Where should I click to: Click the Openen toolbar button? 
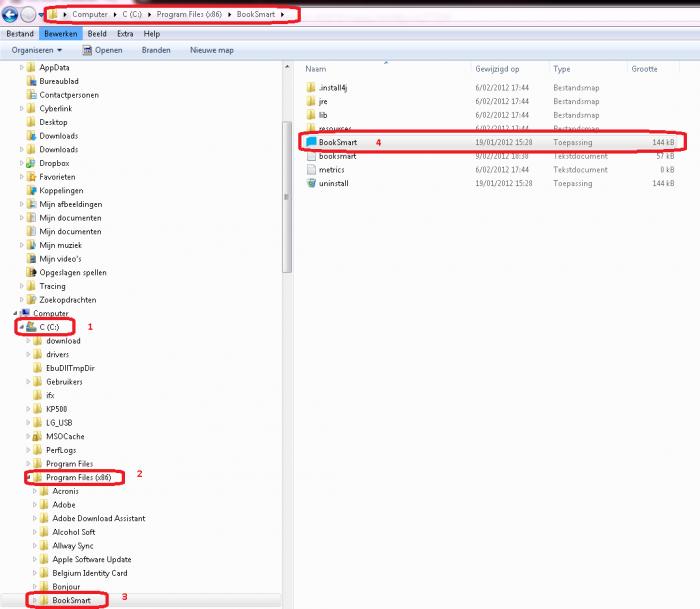(103, 50)
